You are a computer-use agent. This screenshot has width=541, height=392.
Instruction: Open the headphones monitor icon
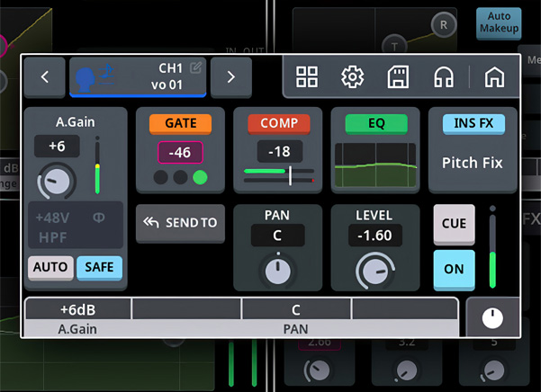[443, 77]
